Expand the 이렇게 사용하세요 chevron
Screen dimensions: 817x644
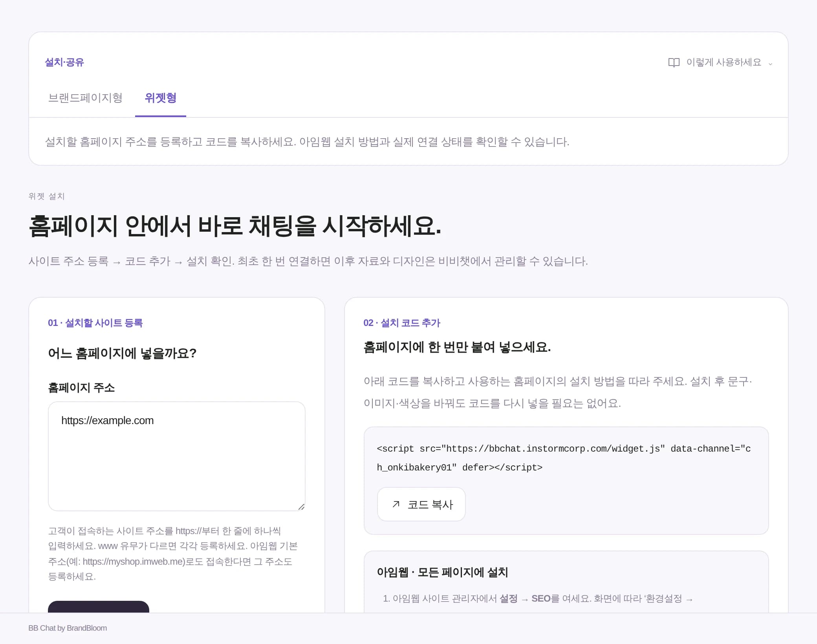tap(770, 64)
